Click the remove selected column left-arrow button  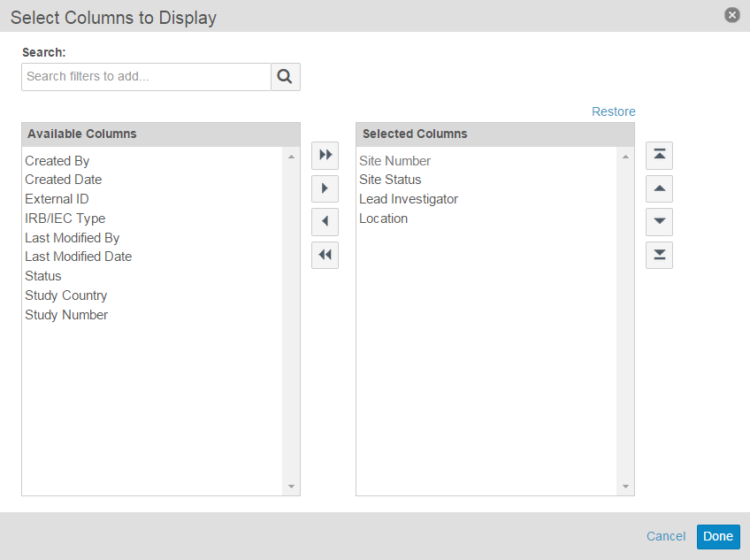(325, 221)
